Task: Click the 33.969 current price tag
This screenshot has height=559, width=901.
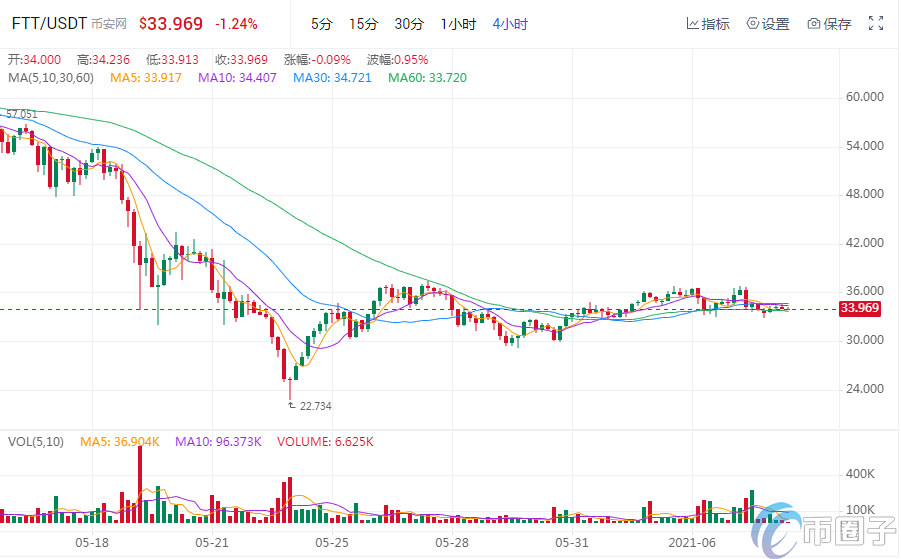Action: pyautogui.click(x=860, y=308)
